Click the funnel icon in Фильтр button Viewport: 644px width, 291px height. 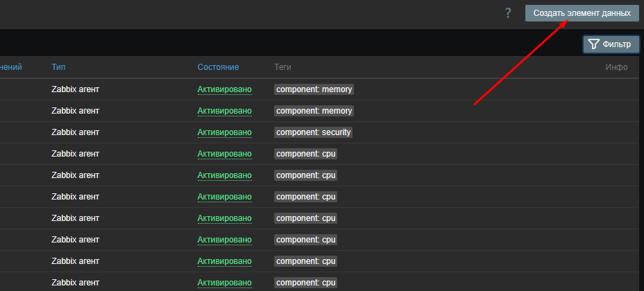593,44
